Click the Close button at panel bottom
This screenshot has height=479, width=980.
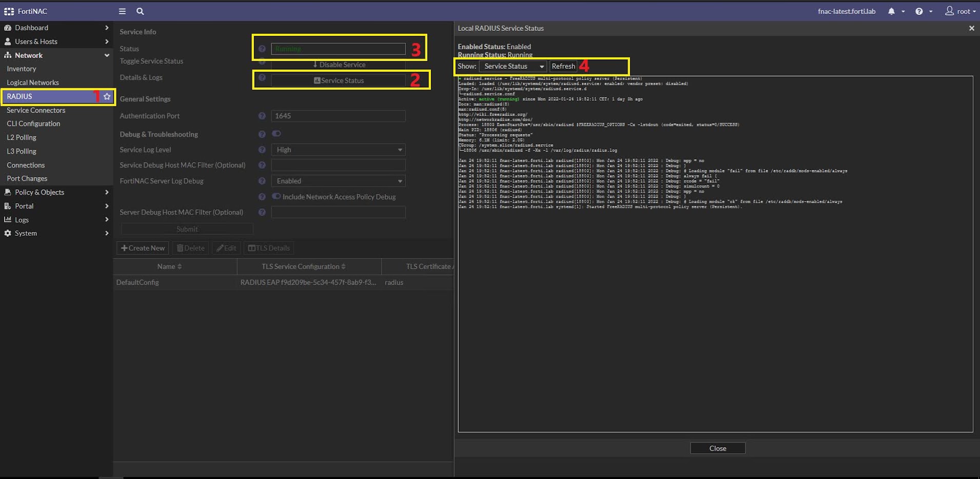[x=717, y=448]
